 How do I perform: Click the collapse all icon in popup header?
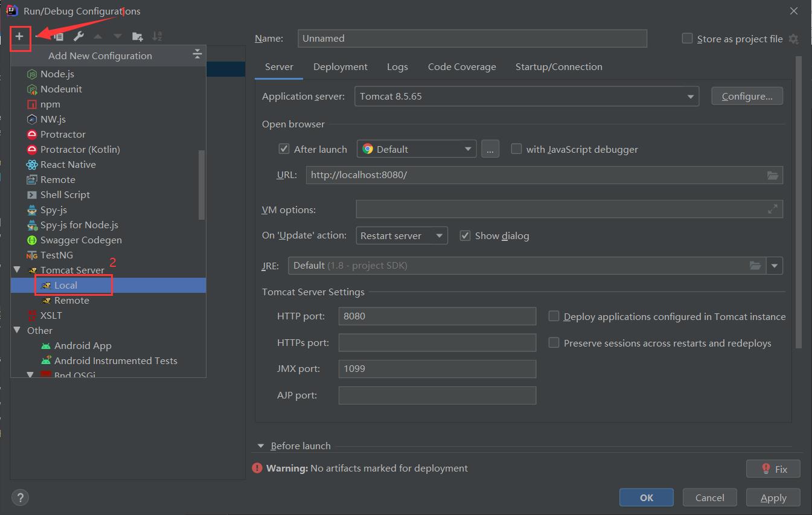(197, 55)
